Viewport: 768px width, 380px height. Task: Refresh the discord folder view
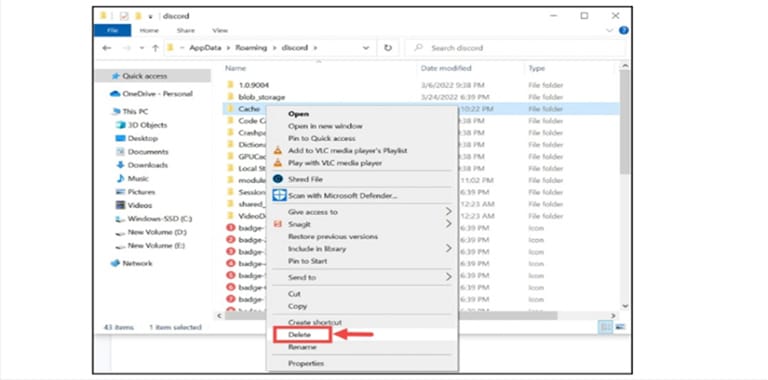pyautogui.click(x=388, y=48)
